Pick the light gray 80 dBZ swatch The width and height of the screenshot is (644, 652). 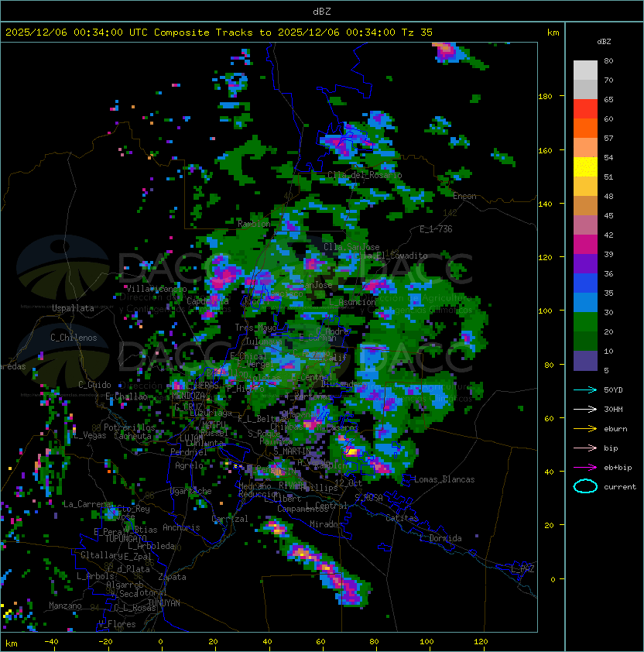[585, 70]
